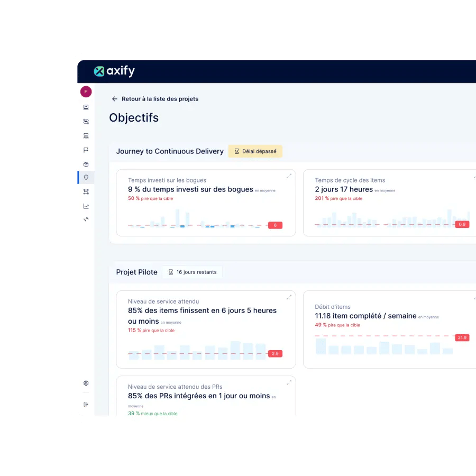Click Retour à la liste des projets link
Screen dimensions: 476x476
pyautogui.click(x=154, y=99)
